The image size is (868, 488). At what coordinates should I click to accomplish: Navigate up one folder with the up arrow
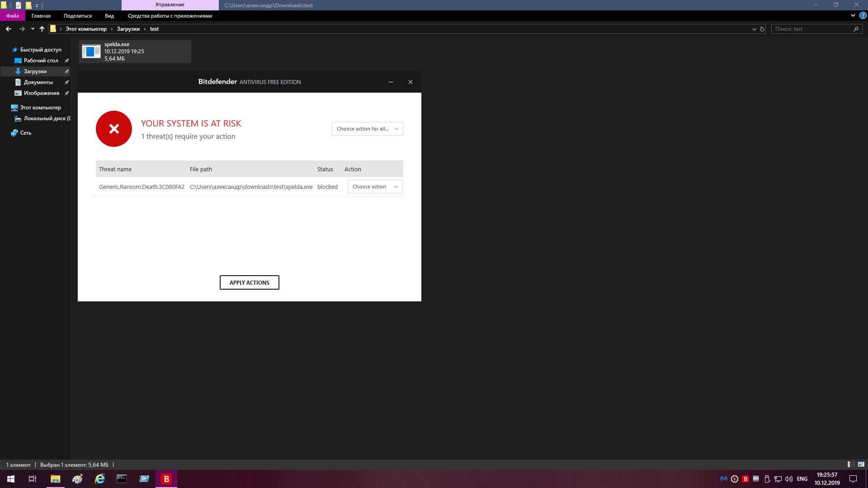(x=42, y=29)
